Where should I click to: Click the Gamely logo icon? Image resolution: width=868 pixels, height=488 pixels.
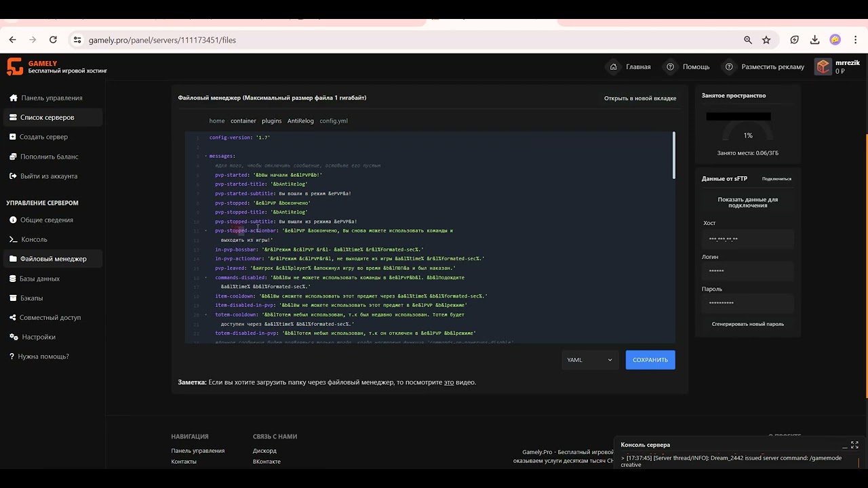pos(15,66)
